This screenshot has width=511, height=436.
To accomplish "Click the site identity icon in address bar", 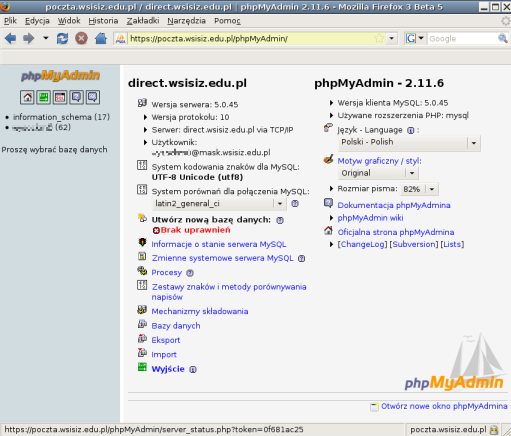I will click(120, 39).
